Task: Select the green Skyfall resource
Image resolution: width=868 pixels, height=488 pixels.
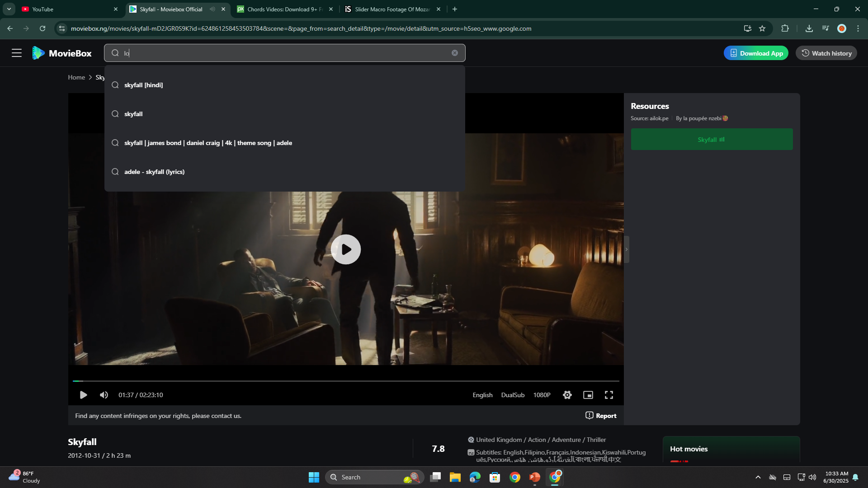Action: point(712,139)
